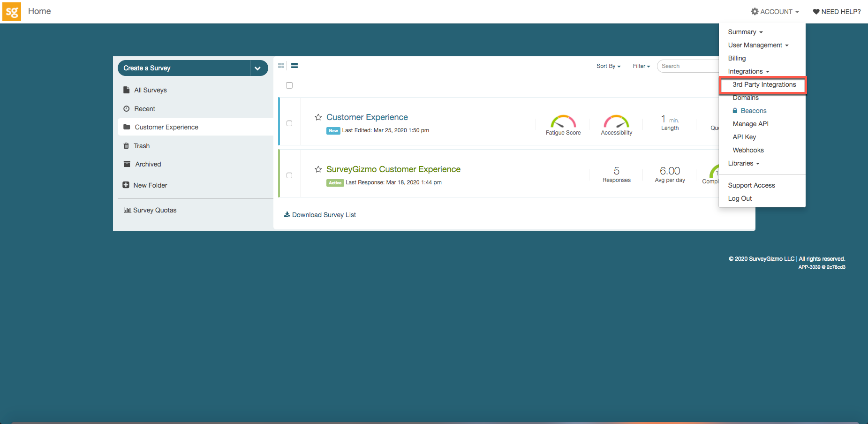Select Webhooks menu item
Image resolution: width=868 pixels, height=424 pixels.
click(748, 150)
